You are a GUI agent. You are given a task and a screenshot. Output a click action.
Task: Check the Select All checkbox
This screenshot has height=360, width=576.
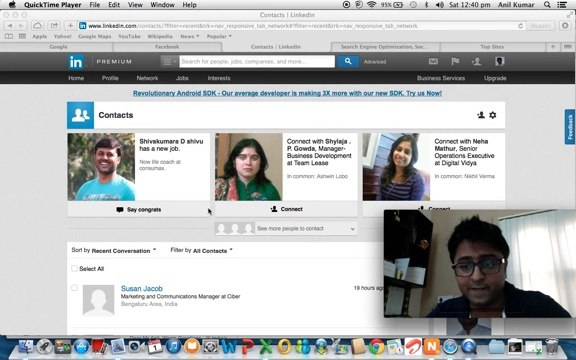click(75, 269)
